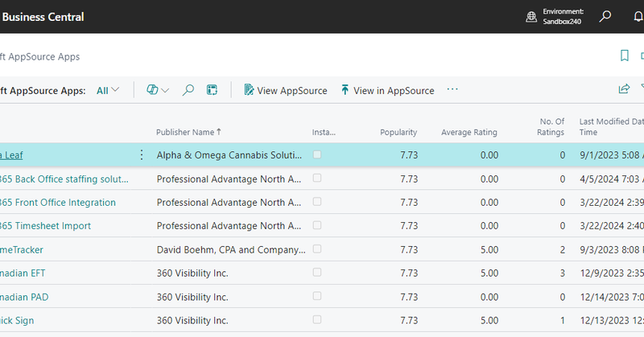Click the AppSource Apps page caption
Viewport: 644px width, 337px height.
tap(39, 56)
